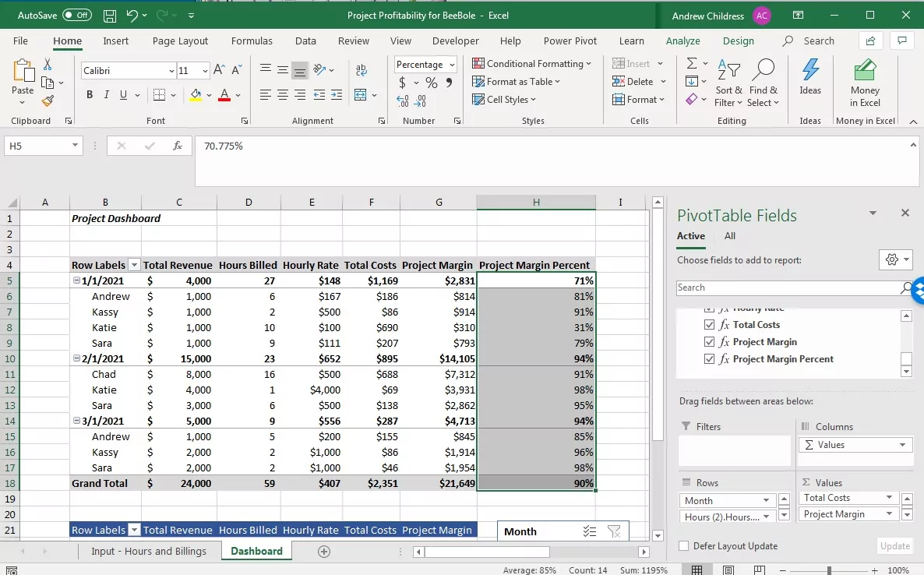Click the Percent Style icon
Viewport: 924px width, 575px height.
[x=432, y=81]
